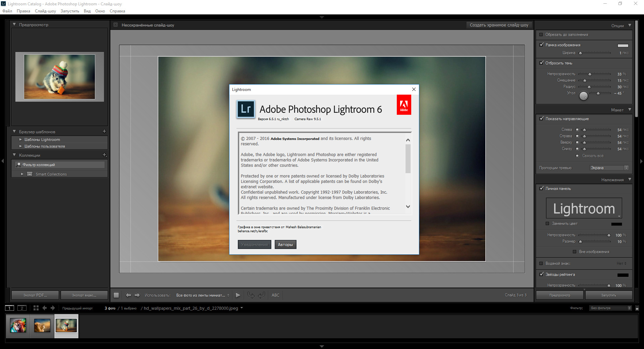Screen dimensions: 644x349
Task: Rotate overlay clockwise icon
Action: tap(262, 295)
